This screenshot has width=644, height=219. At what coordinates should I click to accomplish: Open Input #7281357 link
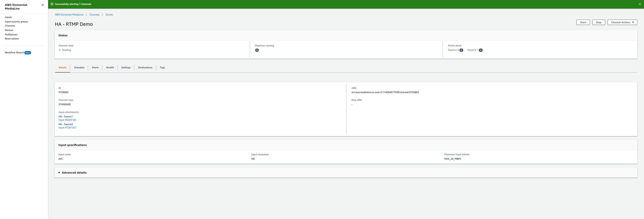67,128
